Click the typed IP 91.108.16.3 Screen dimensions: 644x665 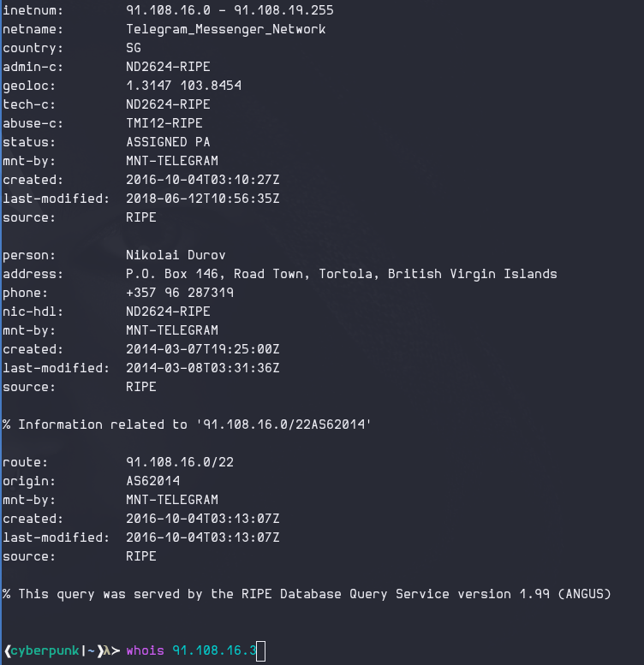214,650
